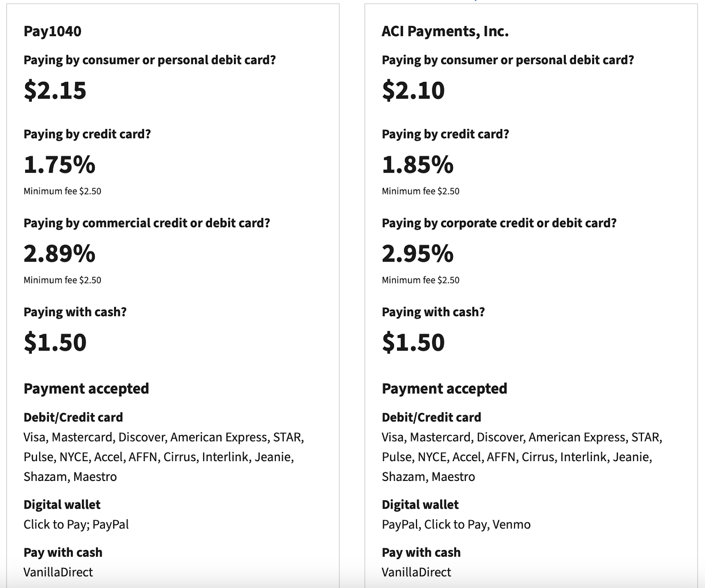Click Pay1040's "Payment accepted" heading

(86, 388)
